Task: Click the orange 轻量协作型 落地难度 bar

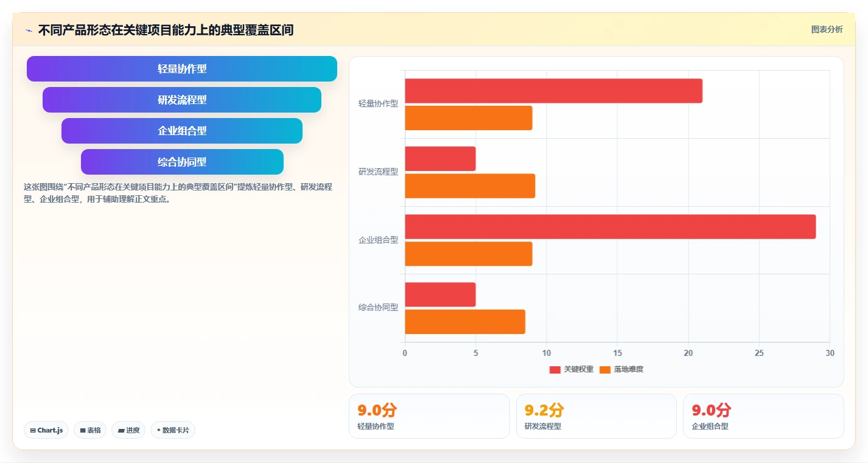Action: 469,118
